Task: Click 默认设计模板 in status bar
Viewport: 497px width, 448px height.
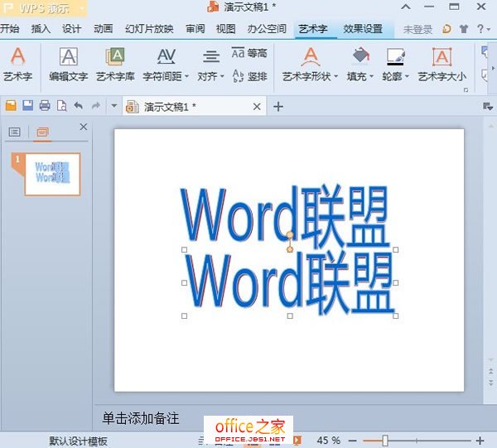Action: (79, 441)
